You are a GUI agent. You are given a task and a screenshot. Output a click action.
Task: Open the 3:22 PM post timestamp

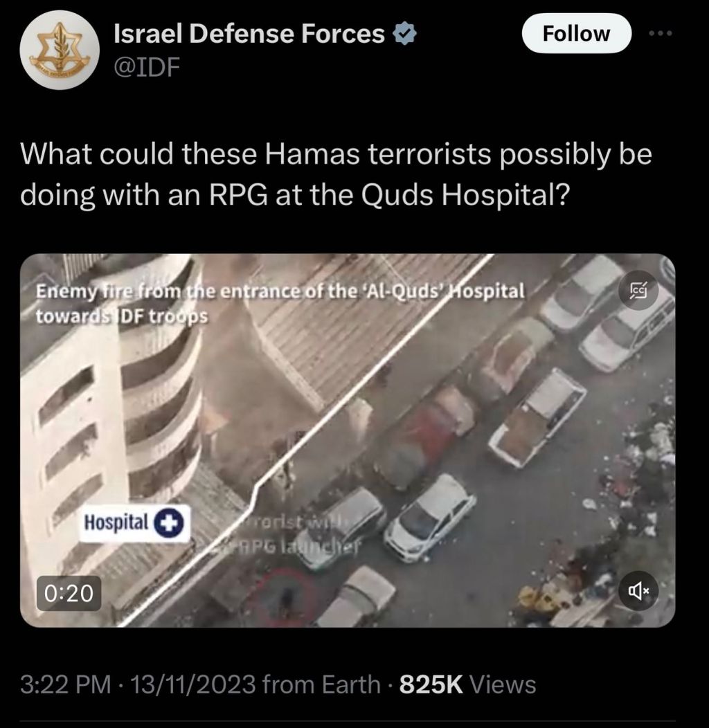pyautogui.click(x=66, y=685)
